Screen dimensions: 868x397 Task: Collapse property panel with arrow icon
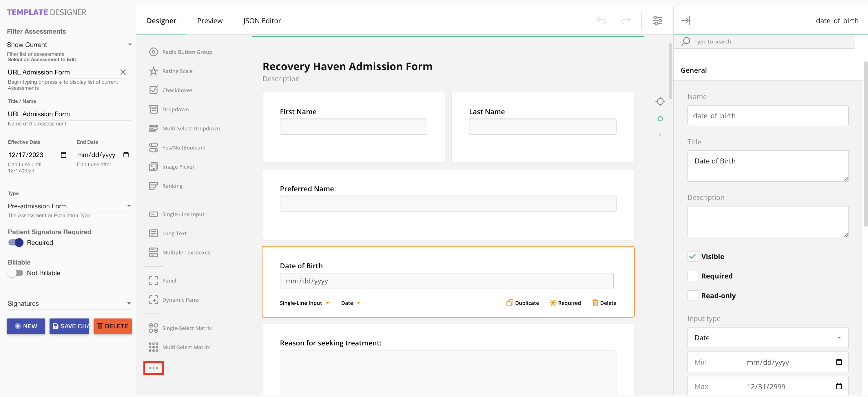tap(685, 21)
